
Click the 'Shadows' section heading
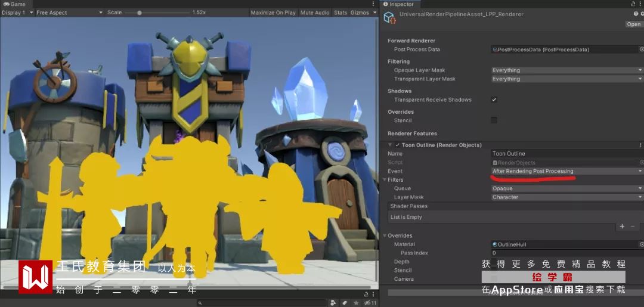[x=399, y=91]
